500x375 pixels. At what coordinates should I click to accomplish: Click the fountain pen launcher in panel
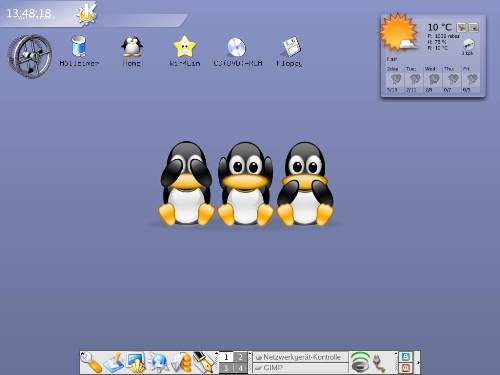coord(205,362)
